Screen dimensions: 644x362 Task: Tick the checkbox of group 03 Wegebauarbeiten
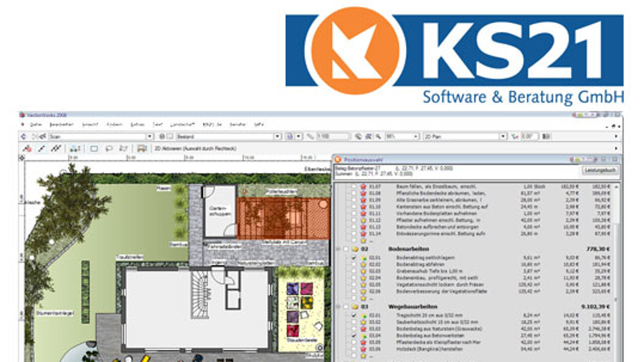pyautogui.click(x=346, y=306)
